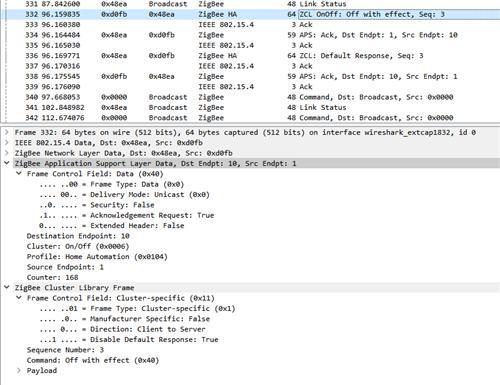Click Direction: Client to Server field
Screen dimensions: 500x385
122,329
